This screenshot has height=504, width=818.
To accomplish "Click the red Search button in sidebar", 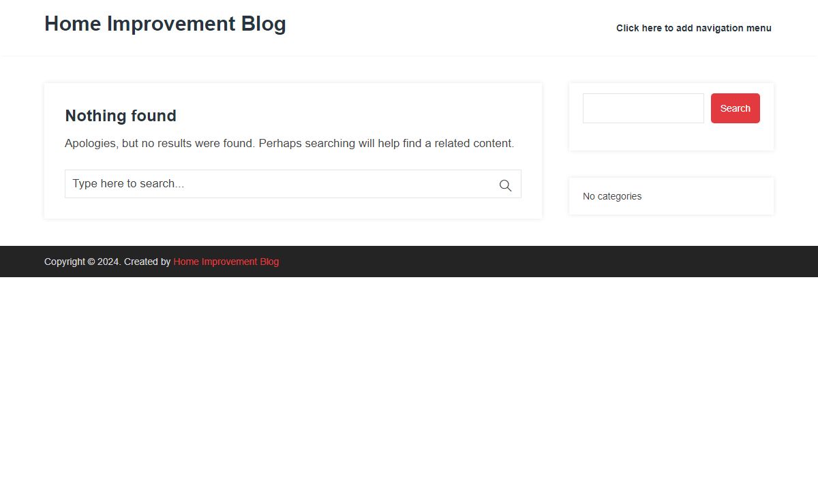I will pos(735,108).
